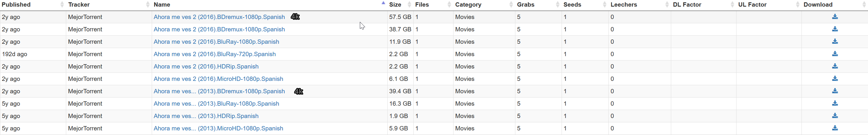
Task: Download the 16.3 GB 2013 BluRay torrent
Action: point(835,104)
